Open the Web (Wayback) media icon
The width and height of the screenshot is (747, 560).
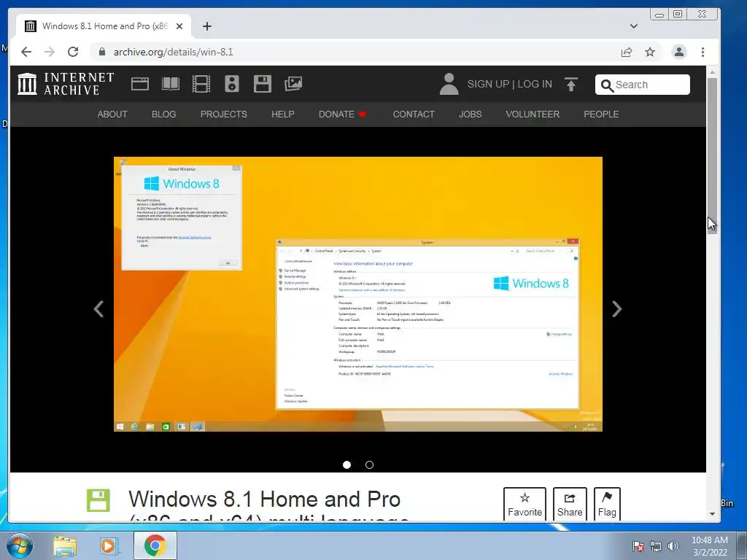pos(140,84)
